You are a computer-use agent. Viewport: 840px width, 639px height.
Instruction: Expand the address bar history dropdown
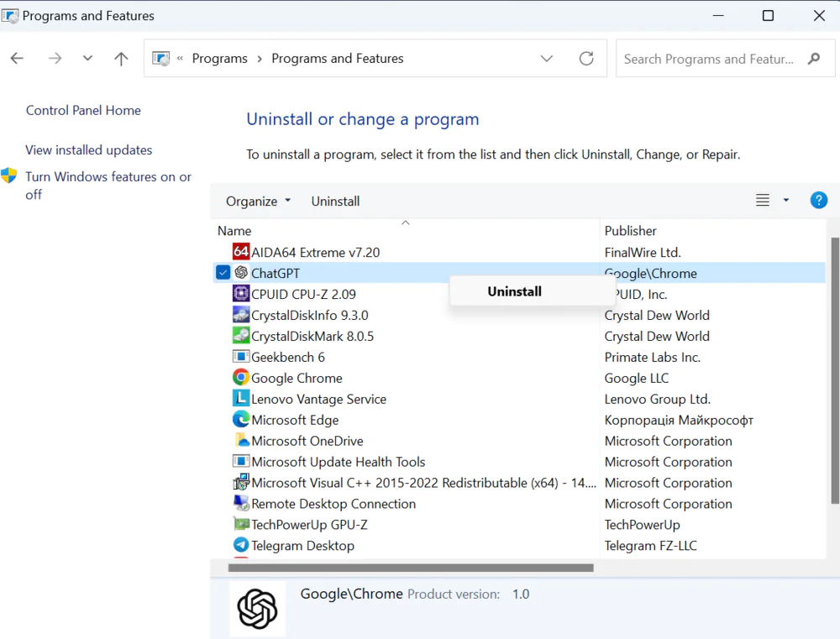pyautogui.click(x=547, y=59)
